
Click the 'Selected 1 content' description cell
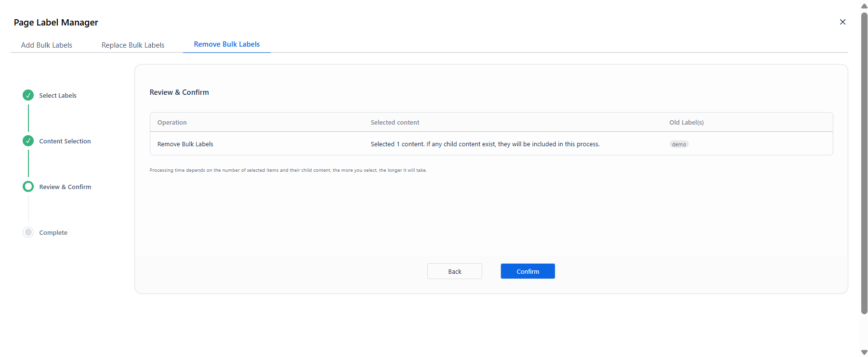[x=485, y=144]
